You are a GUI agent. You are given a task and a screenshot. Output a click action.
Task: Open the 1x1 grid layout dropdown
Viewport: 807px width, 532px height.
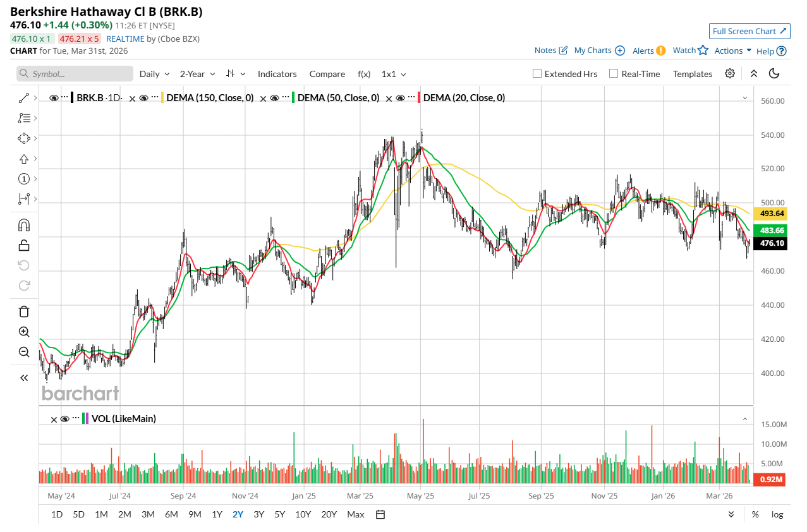(394, 74)
